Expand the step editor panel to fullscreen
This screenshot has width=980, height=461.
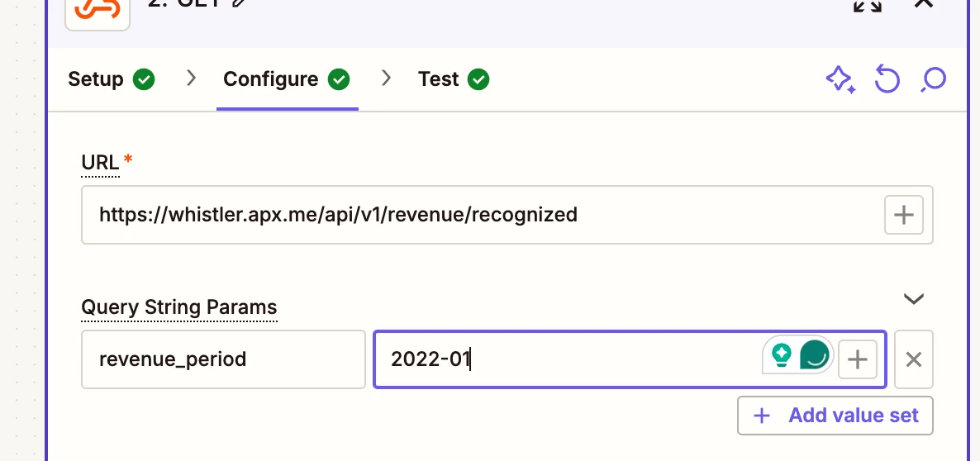tap(868, 5)
